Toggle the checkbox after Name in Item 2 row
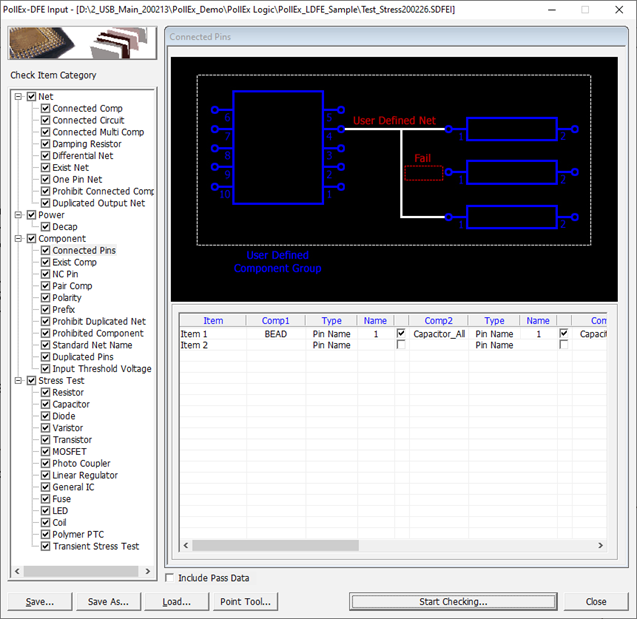Image resolution: width=637 pixels, height=619 pixels. coord(401,345)
